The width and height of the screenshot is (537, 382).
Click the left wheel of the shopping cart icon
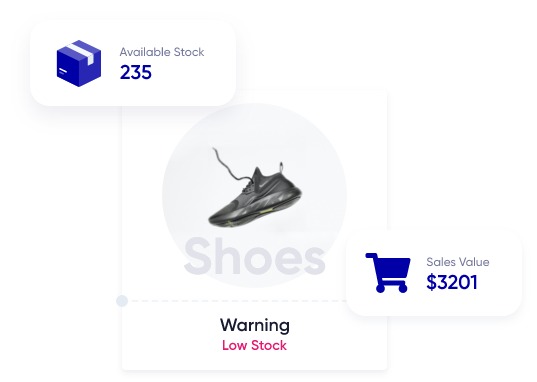(x=380, y=288)
